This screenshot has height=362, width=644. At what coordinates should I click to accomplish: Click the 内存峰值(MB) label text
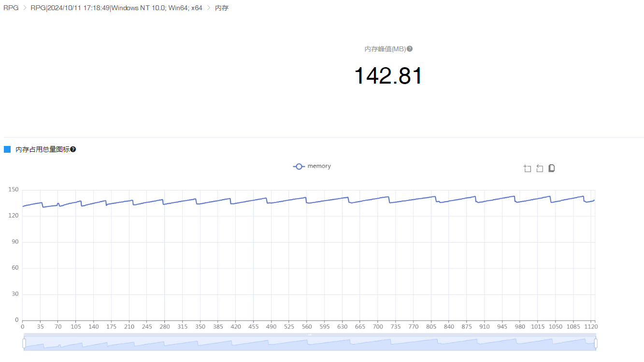[x=385, y=49]
